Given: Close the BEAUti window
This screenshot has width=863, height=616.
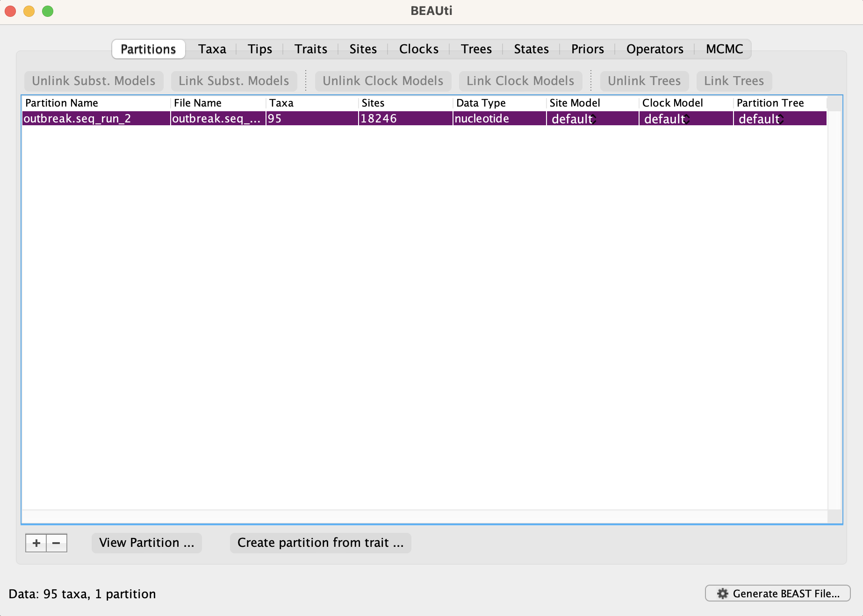Looking at the screenshot, I should pyautogui.click(x=10, y=11).
